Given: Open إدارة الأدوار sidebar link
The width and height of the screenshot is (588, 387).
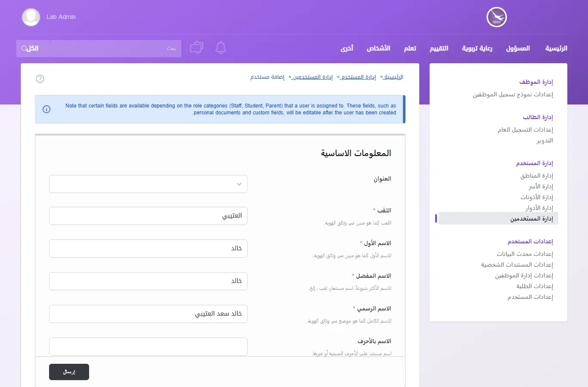Looking at the screenshot, I should click(539, 208).
